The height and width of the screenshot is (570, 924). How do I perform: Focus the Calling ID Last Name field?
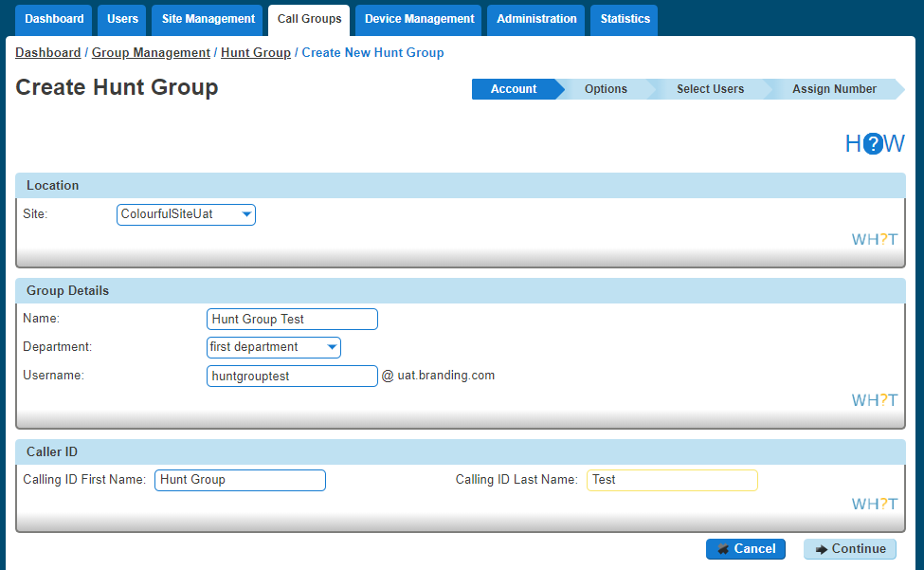(672, 480)
